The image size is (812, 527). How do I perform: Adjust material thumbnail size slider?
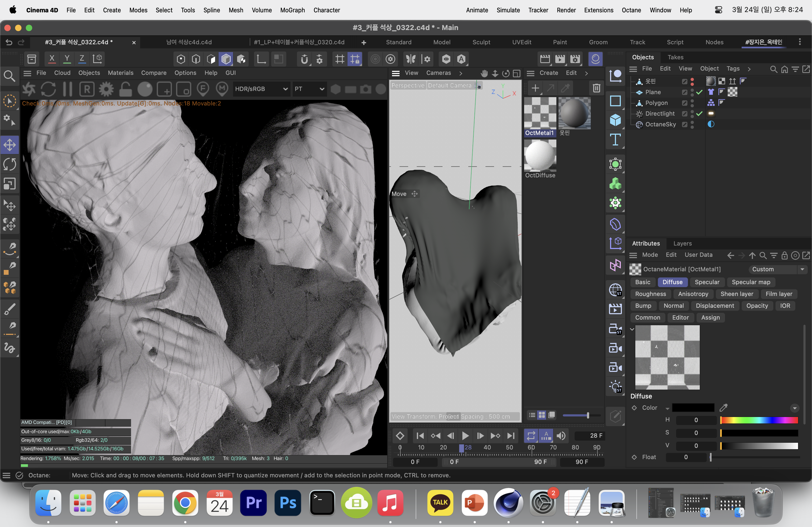(581, 415)
